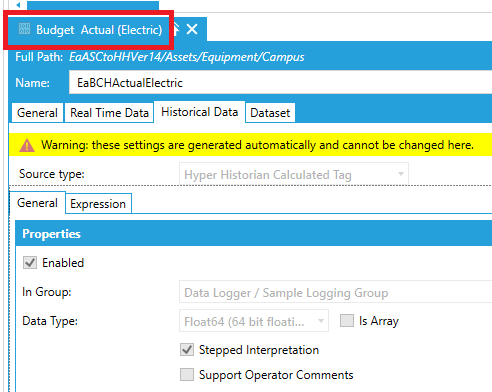Image resolution: width=492 pixels, height=392 pixels.
Task: Click the pin icon beside the tab title
Action: tap(176, 29)
